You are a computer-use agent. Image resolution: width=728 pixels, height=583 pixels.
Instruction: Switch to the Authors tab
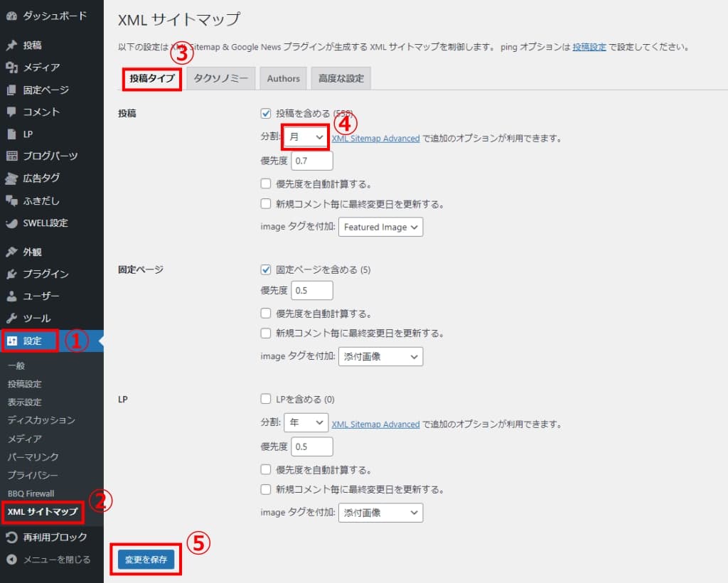coord(283,78)
